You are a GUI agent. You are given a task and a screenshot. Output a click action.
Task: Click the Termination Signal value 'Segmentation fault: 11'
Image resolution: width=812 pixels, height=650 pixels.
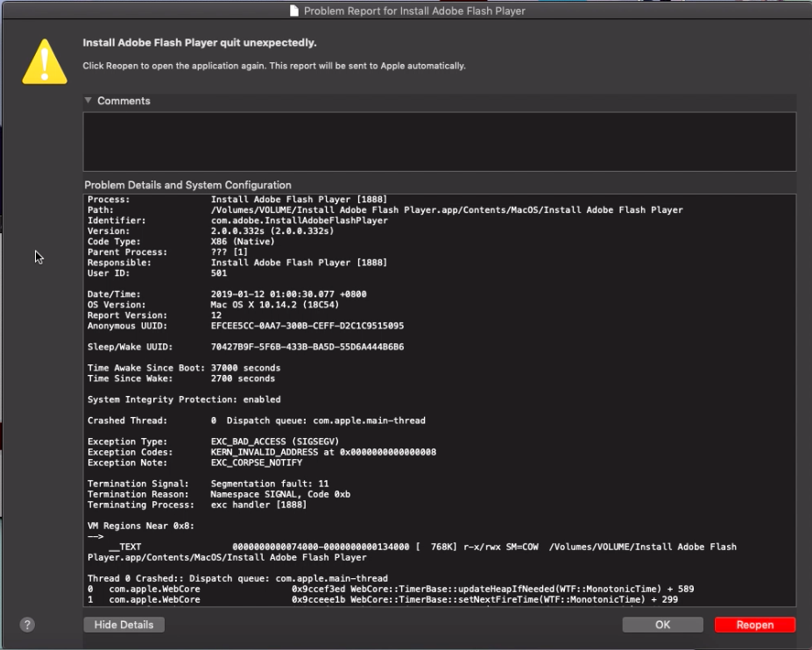coord(270,484)
